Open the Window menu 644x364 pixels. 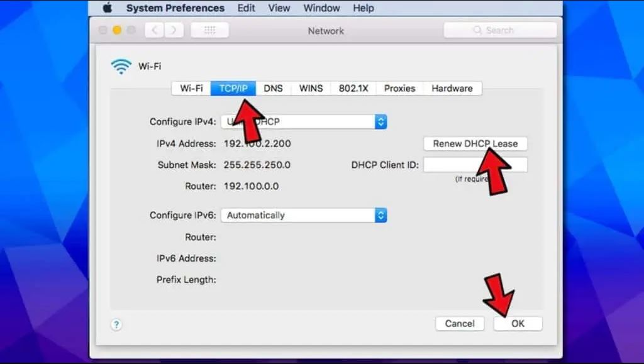(x=321, y=8)
